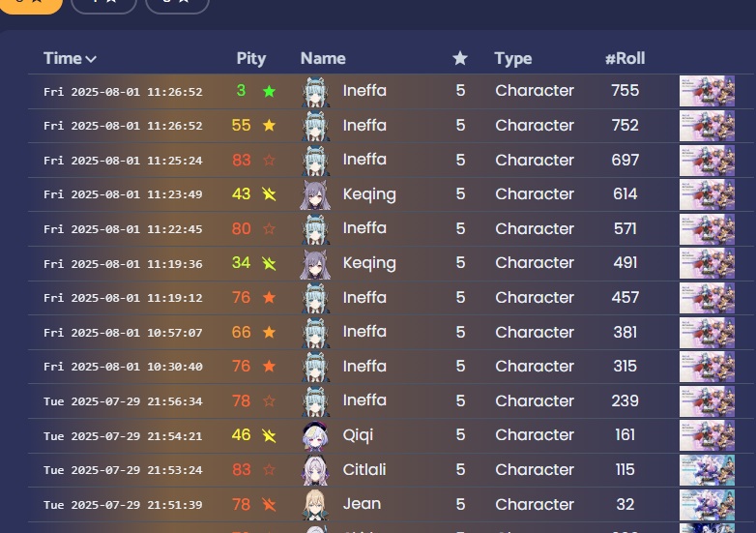Click Character type in Jean row
The image size is (756, 533).
535,504
